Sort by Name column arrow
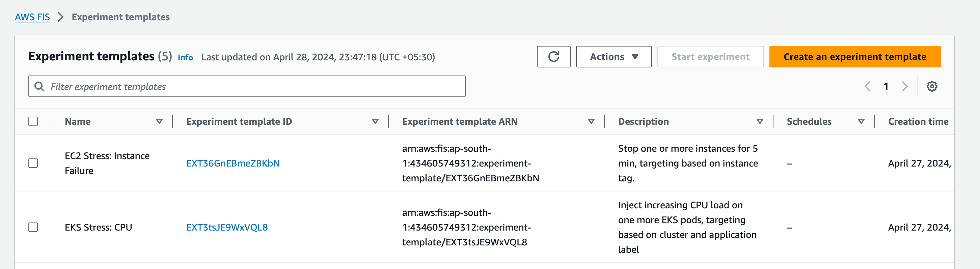The height and width of the screenshot is (269, 980). click(x=159, y=121)
